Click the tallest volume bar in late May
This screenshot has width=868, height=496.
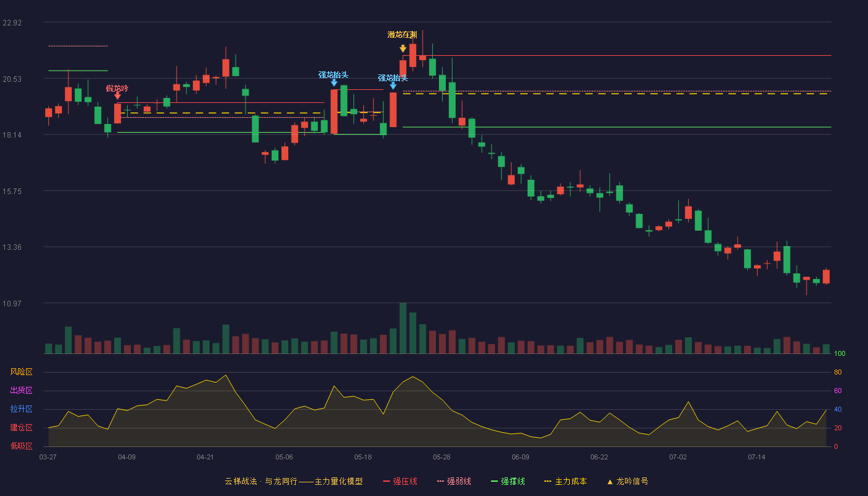coord(403,328)
